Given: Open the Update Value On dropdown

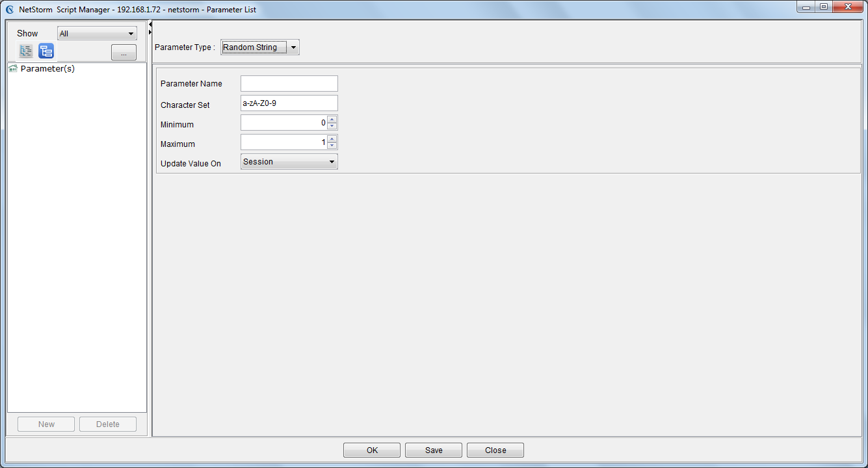Looking at the screenshot, I should click(x=289, y=162).
